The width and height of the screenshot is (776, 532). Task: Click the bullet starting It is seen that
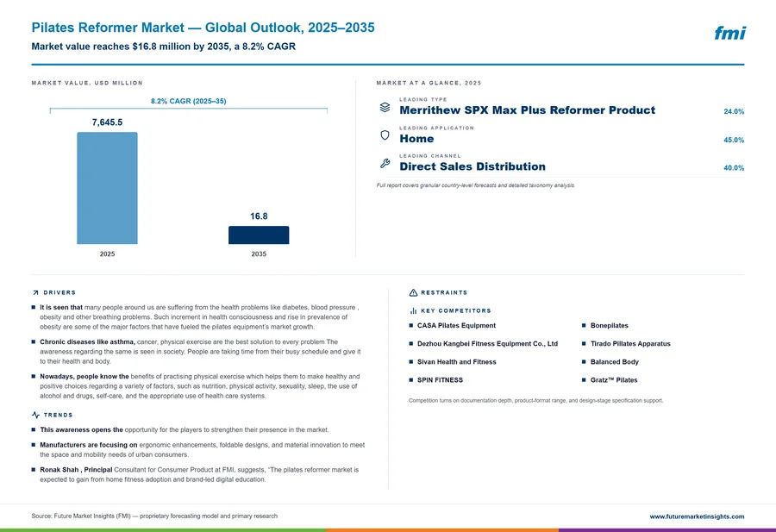pos(200,316)
